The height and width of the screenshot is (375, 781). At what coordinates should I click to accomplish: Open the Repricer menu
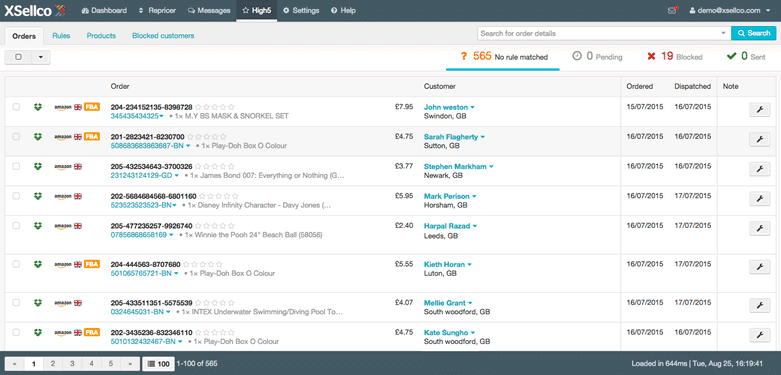[156, 10]
